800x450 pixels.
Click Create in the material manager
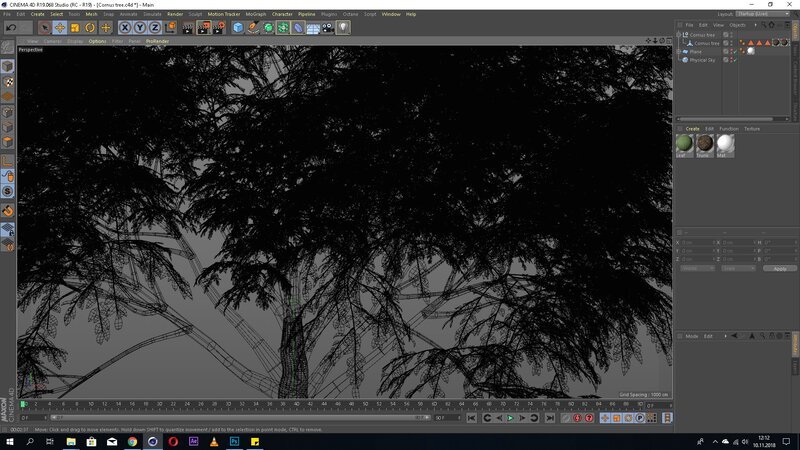coord(692,129)
